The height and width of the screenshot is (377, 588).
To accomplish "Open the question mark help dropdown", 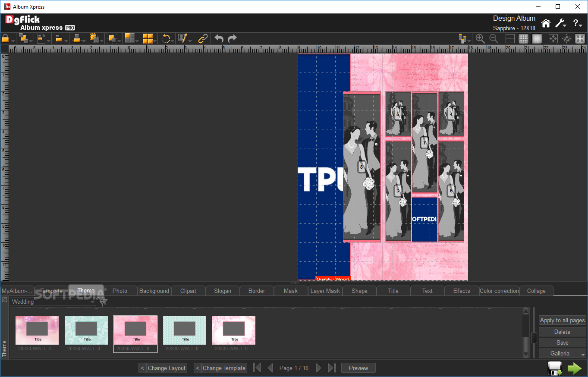I will (x=578, y=23).
